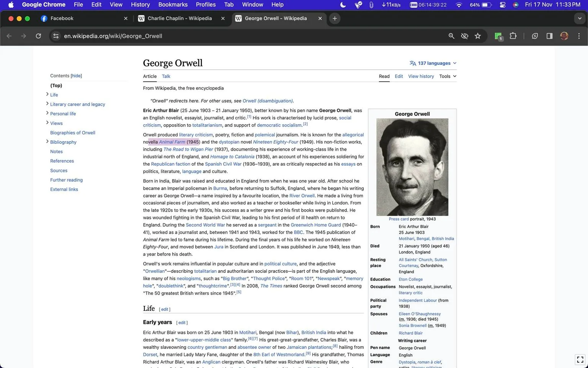Image resolution: width=588 pixels, height=368 pixels.
Task: Click the hidden-eye password reveal toolbar icon
Action: 464,36
